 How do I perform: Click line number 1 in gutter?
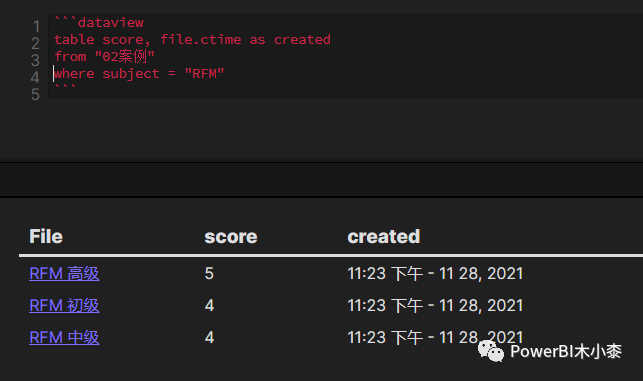[x=36, y=26]
